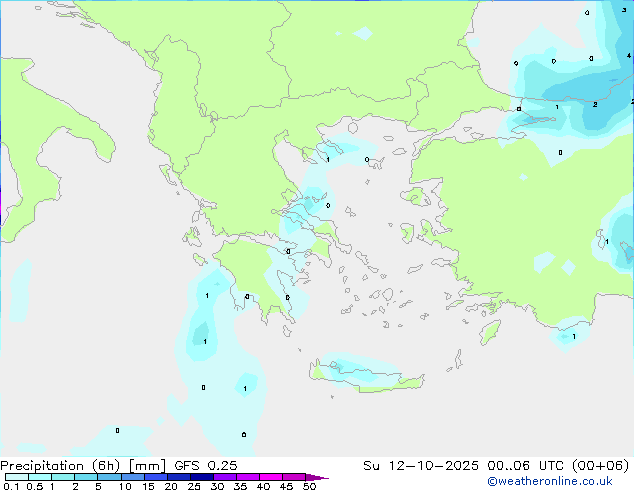Viewport: 634px width, 490px height.
Task: Open the weatheronline.co.uk link
Action: pyautogui.click(x=550, y=481)
